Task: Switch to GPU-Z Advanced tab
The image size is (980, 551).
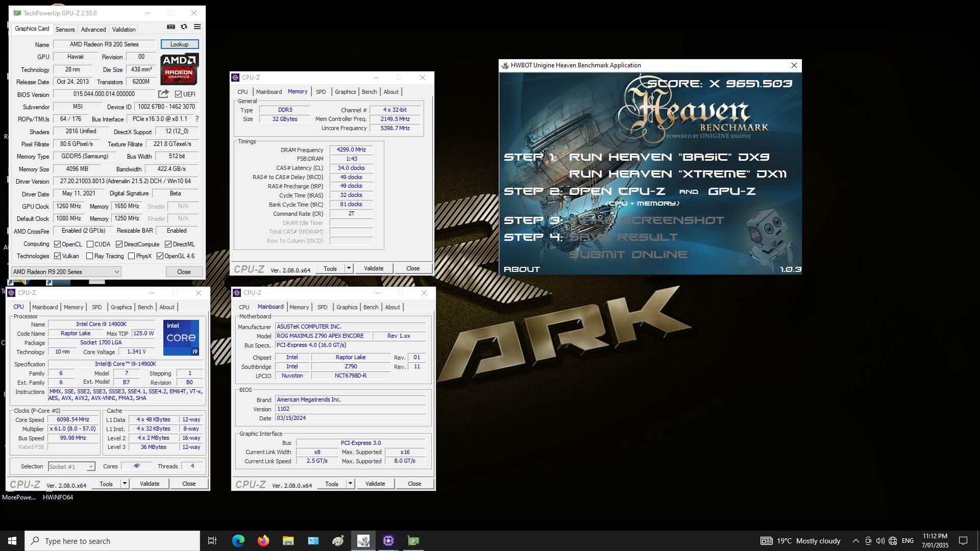Action: (93, 29)
